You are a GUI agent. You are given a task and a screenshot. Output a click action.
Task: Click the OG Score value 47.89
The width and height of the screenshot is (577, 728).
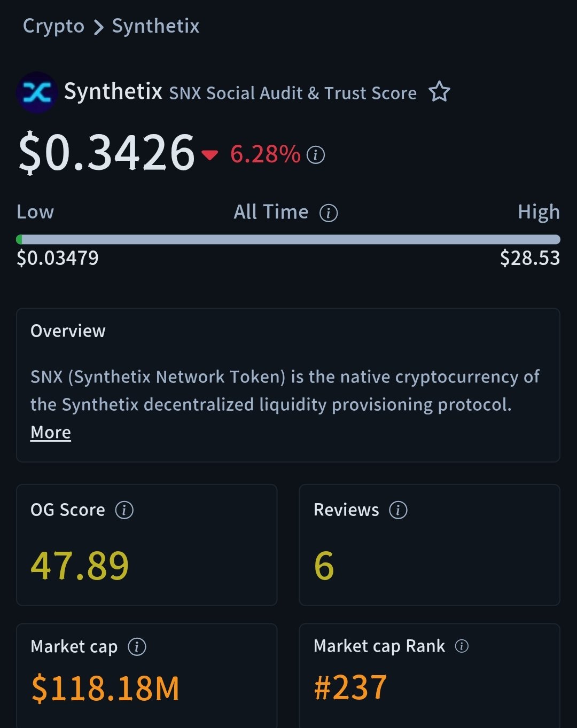80,566
